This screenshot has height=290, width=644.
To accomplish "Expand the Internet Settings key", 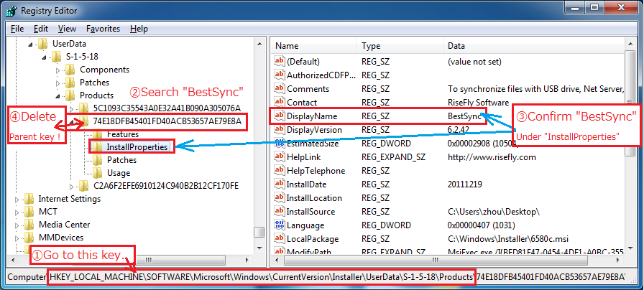I will point(17,199).
